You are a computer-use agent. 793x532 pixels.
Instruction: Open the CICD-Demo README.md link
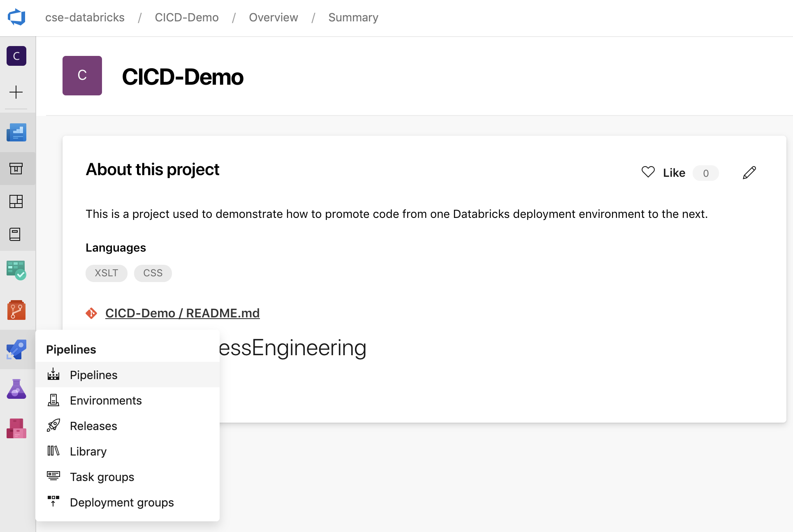[182, 313]
